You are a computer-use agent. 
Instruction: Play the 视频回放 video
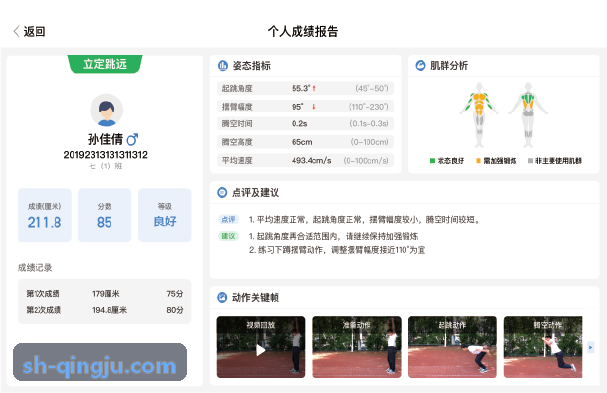tap(261, 350)
